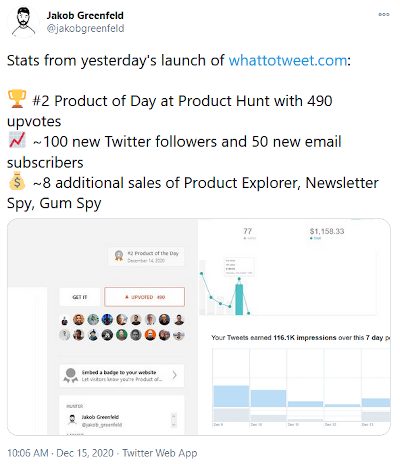This screenshot has height=464, width=400.
Task: Click the hunter's scrollbar stepper arrows
Action: tap(173, 420)
